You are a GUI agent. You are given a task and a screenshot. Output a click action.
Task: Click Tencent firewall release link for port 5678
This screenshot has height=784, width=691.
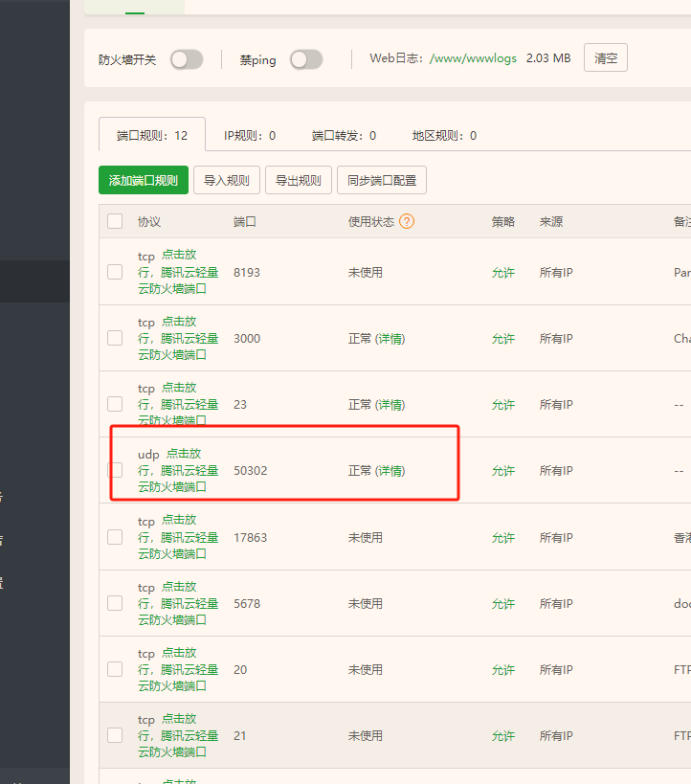pos(178,603)
